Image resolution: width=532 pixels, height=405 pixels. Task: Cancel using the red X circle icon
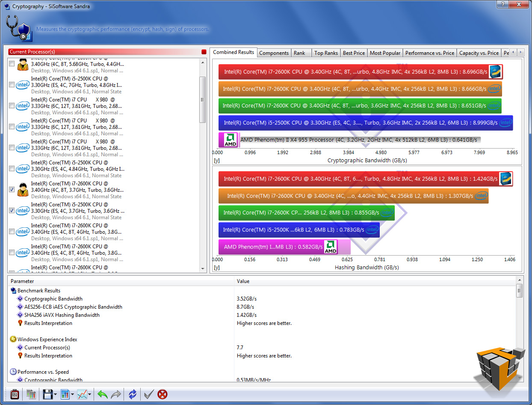[163, 394]
